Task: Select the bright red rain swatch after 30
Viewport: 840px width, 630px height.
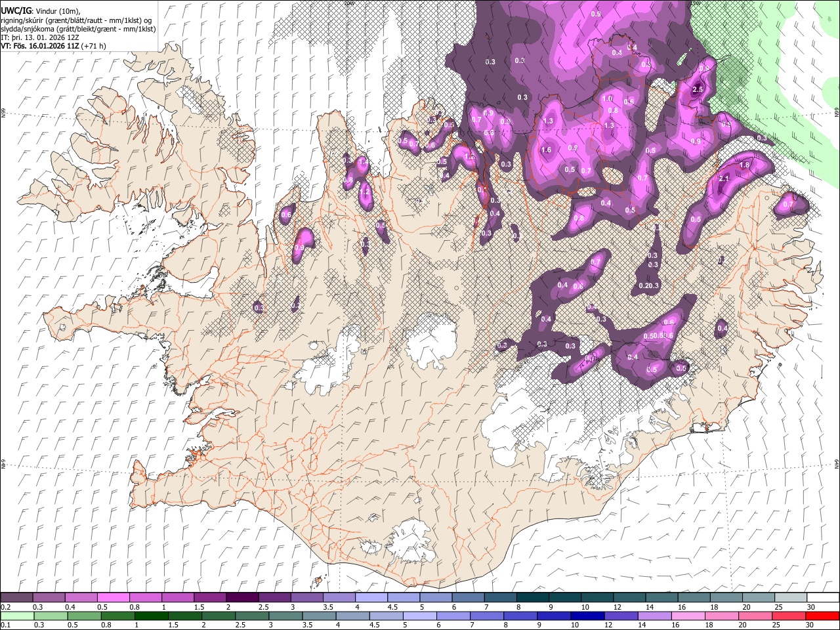Action: 822,616
